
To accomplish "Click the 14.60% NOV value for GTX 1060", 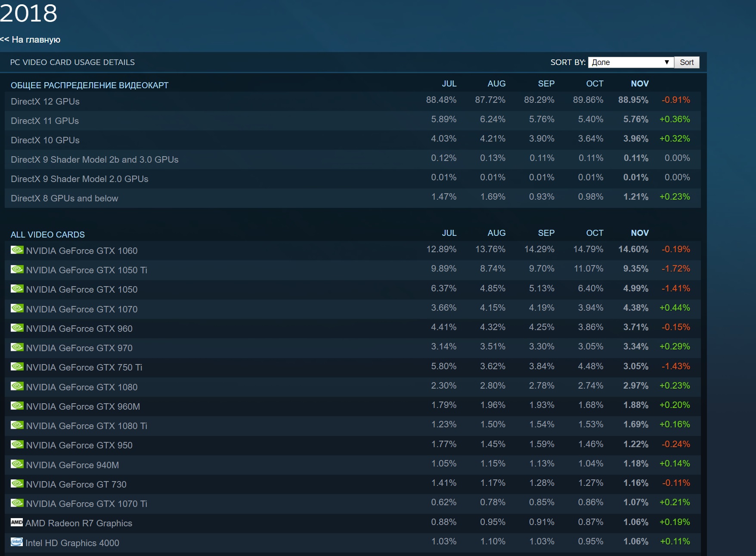I will pos(633,249).
